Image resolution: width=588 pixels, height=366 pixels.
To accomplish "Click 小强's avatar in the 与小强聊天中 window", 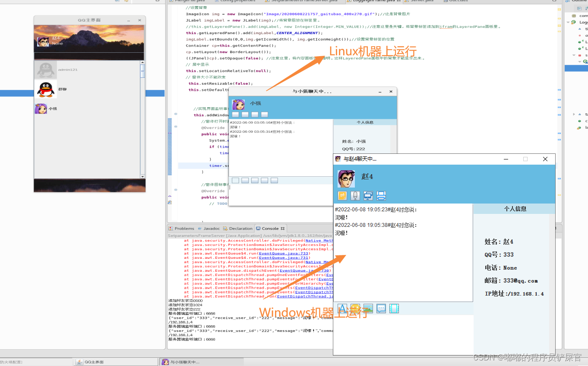I will pyautogui.click(x=238, y=105).
